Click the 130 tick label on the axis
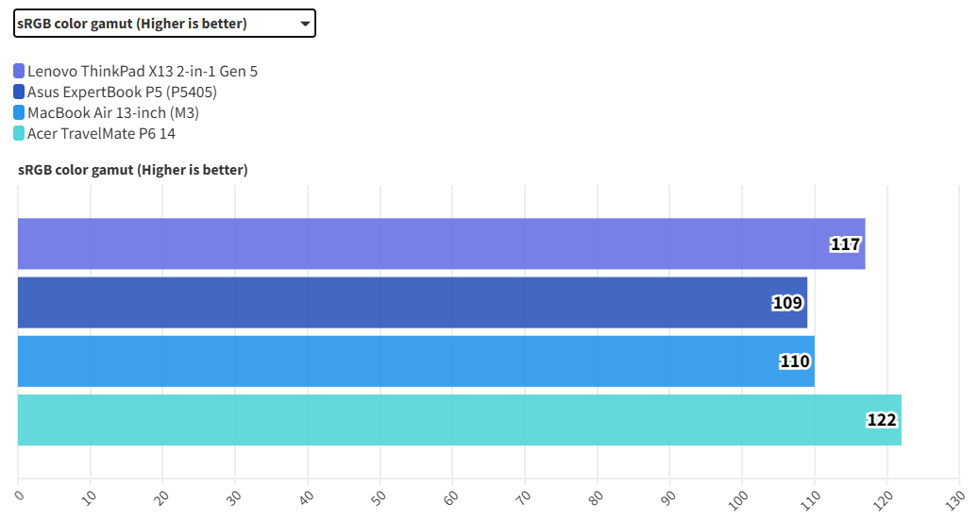The width and height of the screenshot is (980, 521). pyautogui.click(x=955, y=496)
